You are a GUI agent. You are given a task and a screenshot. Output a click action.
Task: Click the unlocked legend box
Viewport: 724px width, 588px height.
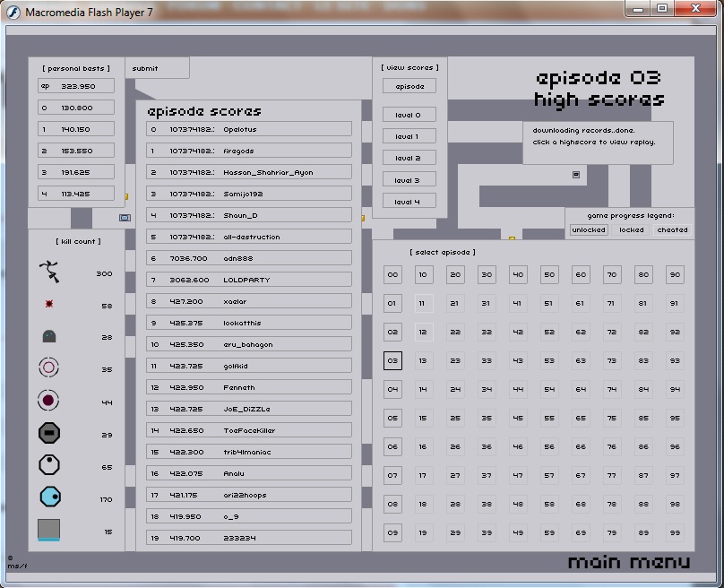pyautogui.click(x=589, y=229)
